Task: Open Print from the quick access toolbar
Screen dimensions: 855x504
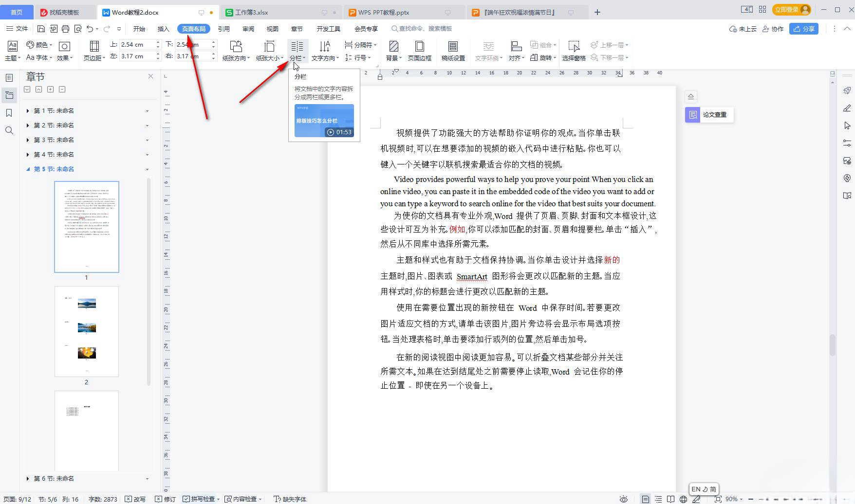Action: click(x=66, y=29)
